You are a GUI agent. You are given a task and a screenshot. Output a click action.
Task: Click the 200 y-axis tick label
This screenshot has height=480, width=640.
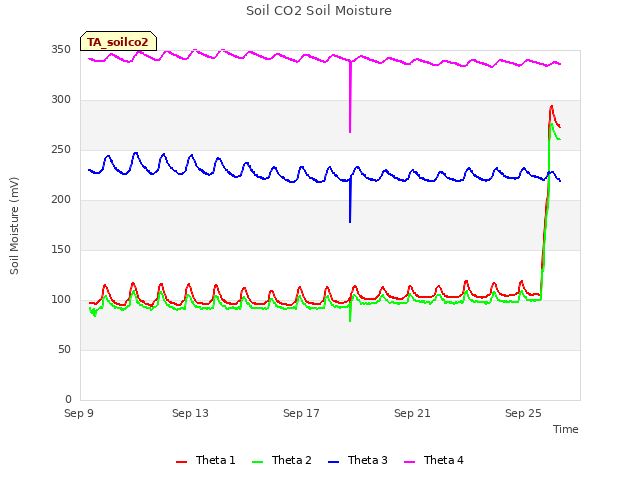[x=61, y=200]
